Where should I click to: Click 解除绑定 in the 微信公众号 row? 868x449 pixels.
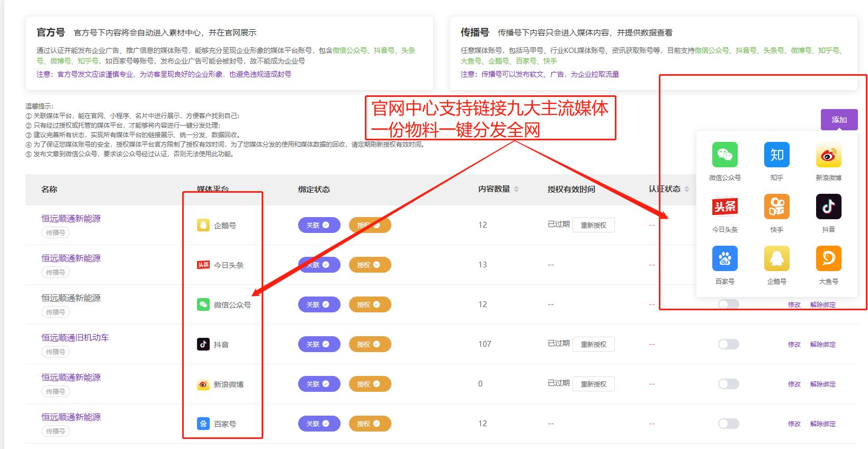coord(823,305)
